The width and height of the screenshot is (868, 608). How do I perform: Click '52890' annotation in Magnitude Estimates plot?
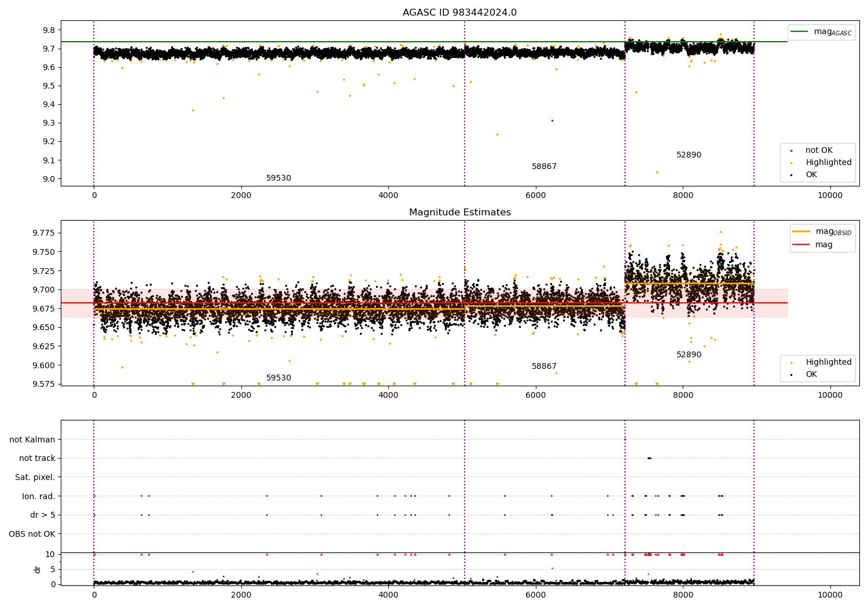click(689, 355)
